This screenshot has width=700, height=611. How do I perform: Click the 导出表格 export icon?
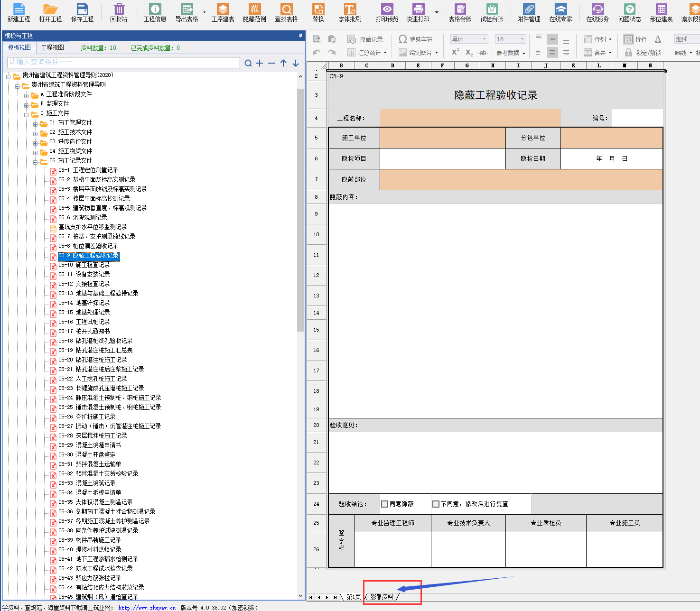click(x=187, y=12)
